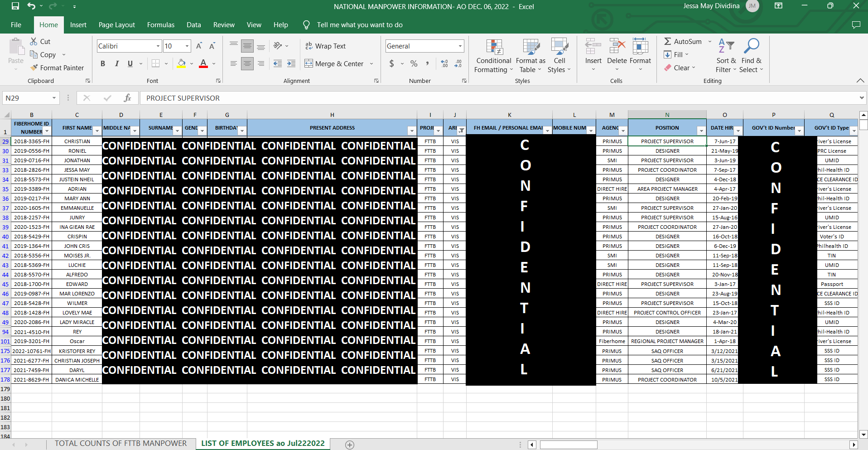This screenshot has width=868, height=450.
Task: Open TOTAL COUNTS OF FTTB MANPOWER sheet
Action: pos(121,444)
